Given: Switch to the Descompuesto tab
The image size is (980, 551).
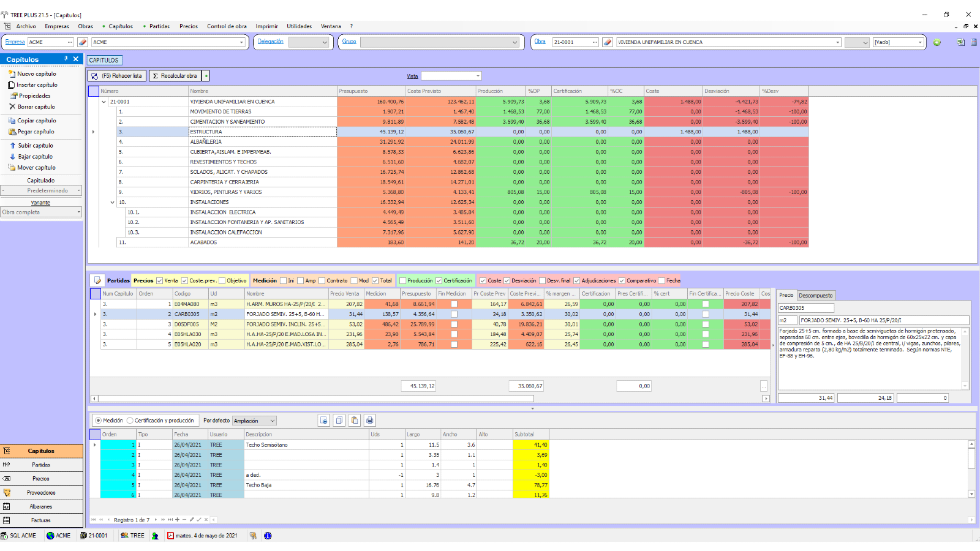Looking at the screenshot, I should pyautogui.click(x=815, y=295).
